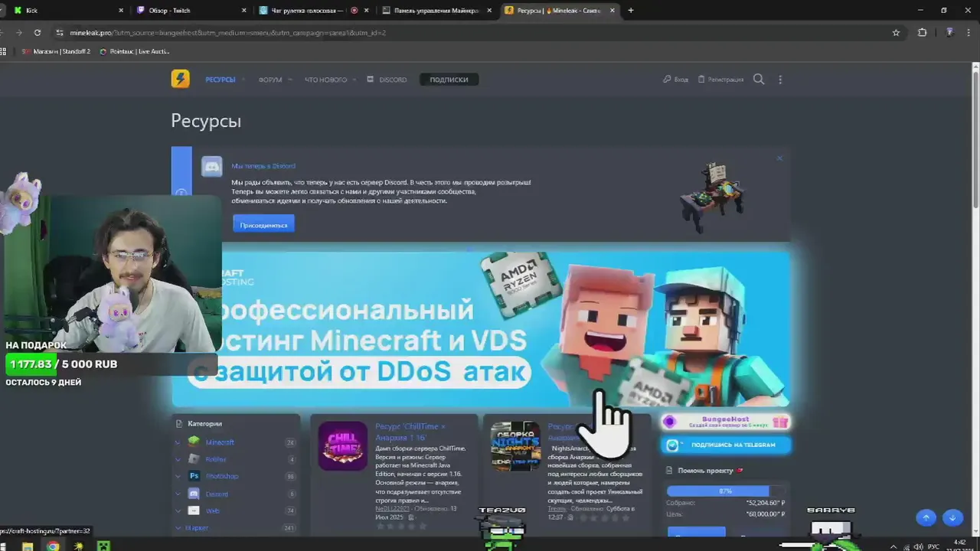Switch to the Чат рулетка голосовая tab
Viewport: 980px width, 551px height.
coord(313,11)
